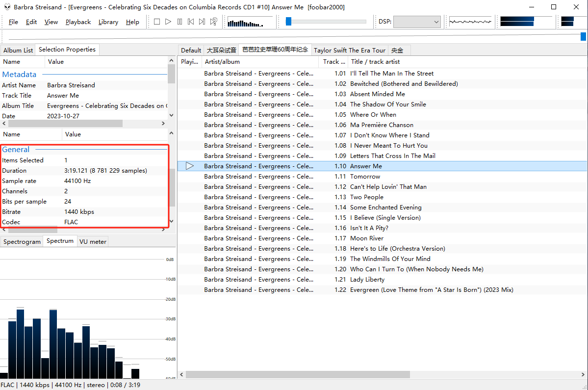Open the Playback menu

pyautogui.click(x=78, y=22)
